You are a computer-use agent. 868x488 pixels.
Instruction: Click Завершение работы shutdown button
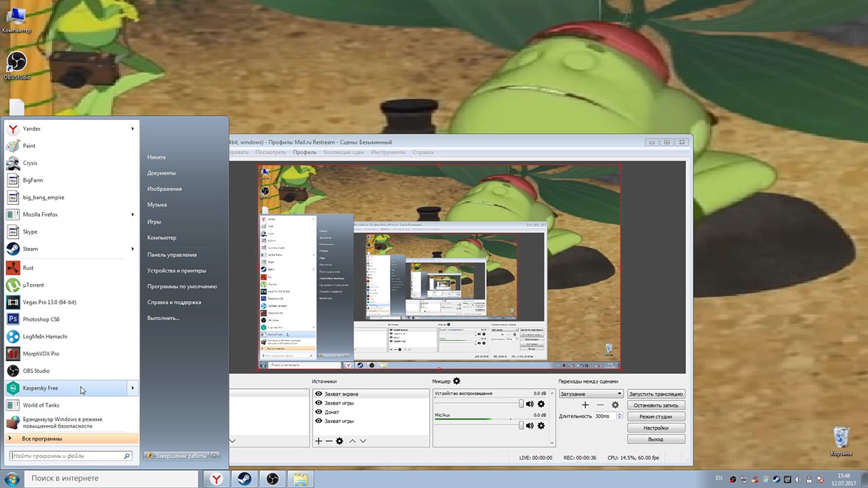pyautogui.click(x=178, y=456)
